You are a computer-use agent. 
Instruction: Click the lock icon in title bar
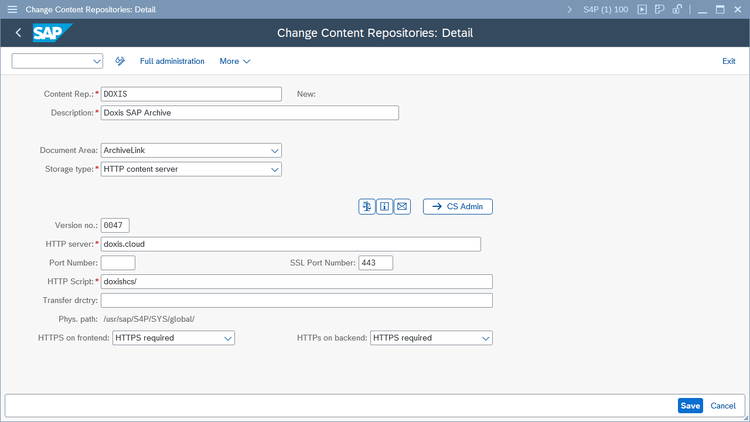pyautogui.click(x=677, y=10)
